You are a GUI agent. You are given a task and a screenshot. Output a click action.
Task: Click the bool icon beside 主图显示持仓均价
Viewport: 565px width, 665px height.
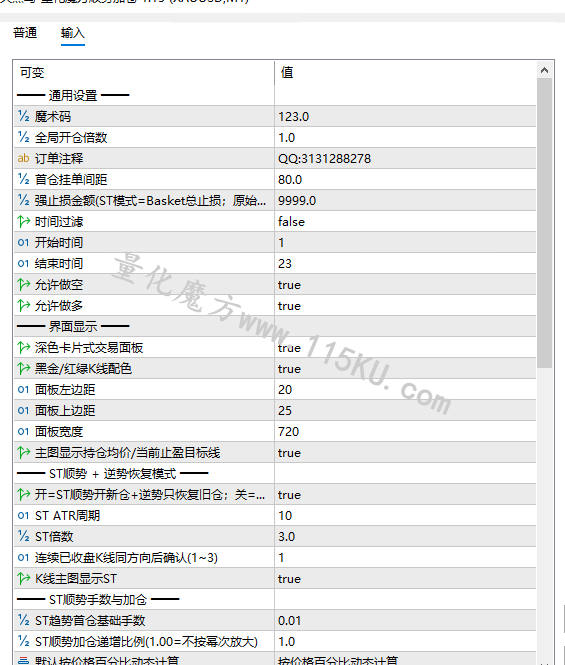point(23,453)
